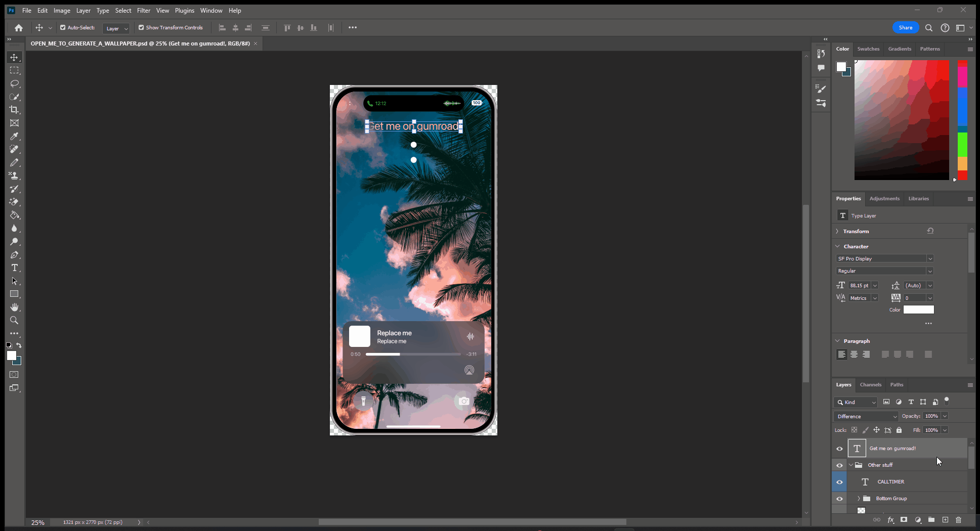The height and width of the screenshot is (531, 980).
Task: Hide the 'Get me on gumroad!' layer
Action: (x=839, y=449)
